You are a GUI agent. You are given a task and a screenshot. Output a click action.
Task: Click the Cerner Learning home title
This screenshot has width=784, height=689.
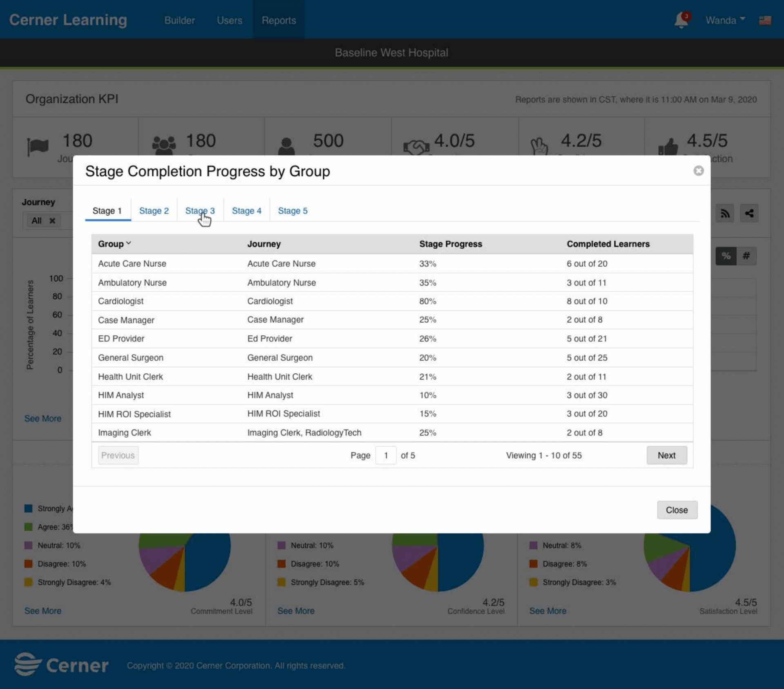point(68,20)
